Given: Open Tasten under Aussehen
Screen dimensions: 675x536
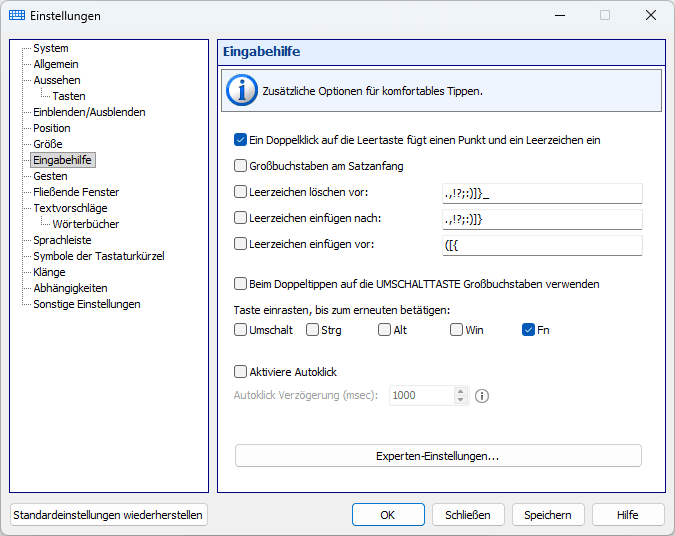Looking at the screenshot, I should [69, 96].
